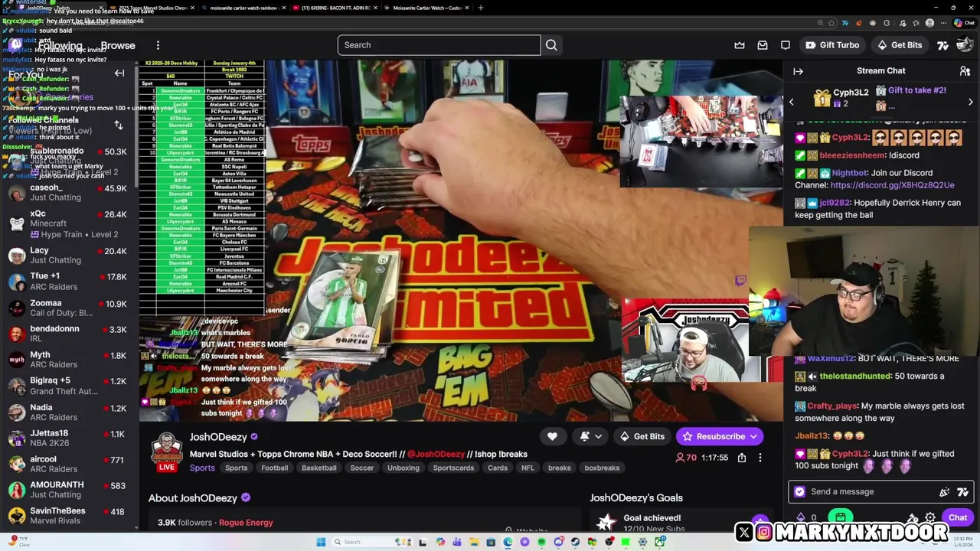Select the Unboxing tag
Image resolution: width=980 pixels, height=551 pixels.
[x=403, y=468]
